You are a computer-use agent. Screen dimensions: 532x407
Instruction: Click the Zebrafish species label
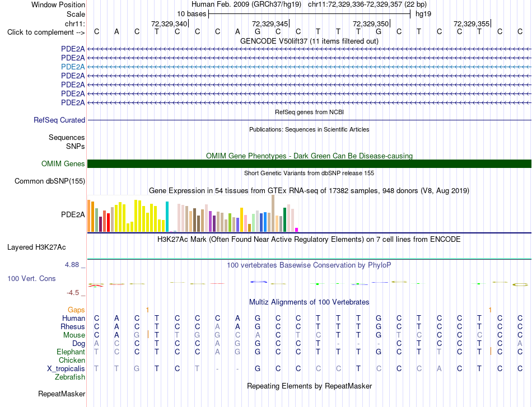click(x=70, y=377)
